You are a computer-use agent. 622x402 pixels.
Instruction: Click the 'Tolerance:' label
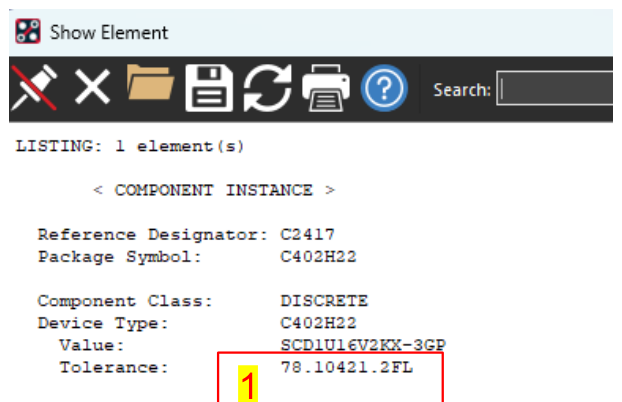[x=114, y=367]
